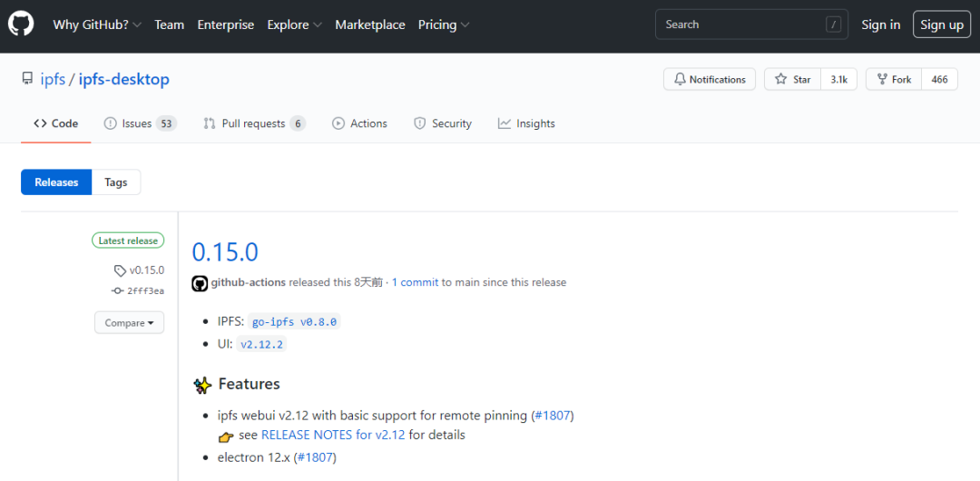
Task: Click the commit icon beside 2fff3ea
Action: 117,290
